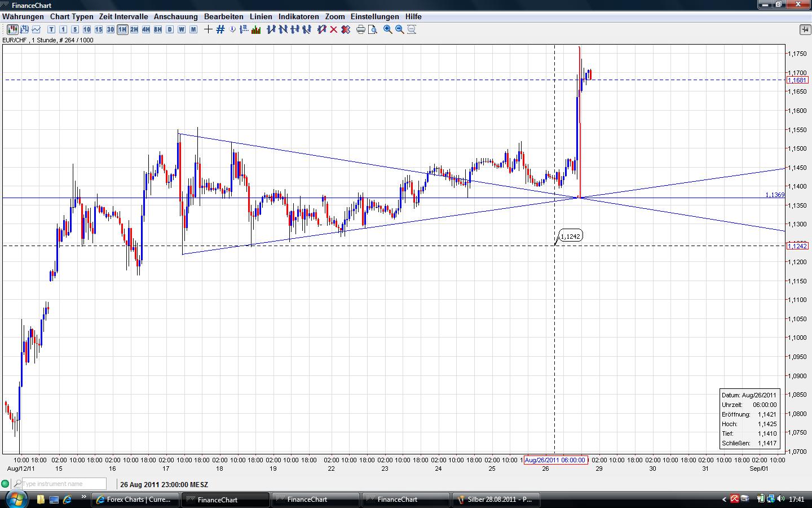
Task: Switch to line chart type icon
Action: (36, 29)
